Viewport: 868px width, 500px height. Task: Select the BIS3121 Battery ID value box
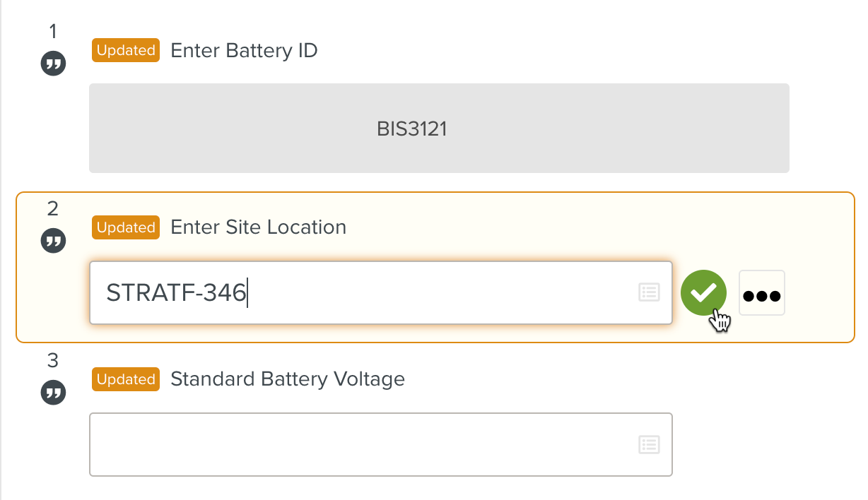[438, 129]
